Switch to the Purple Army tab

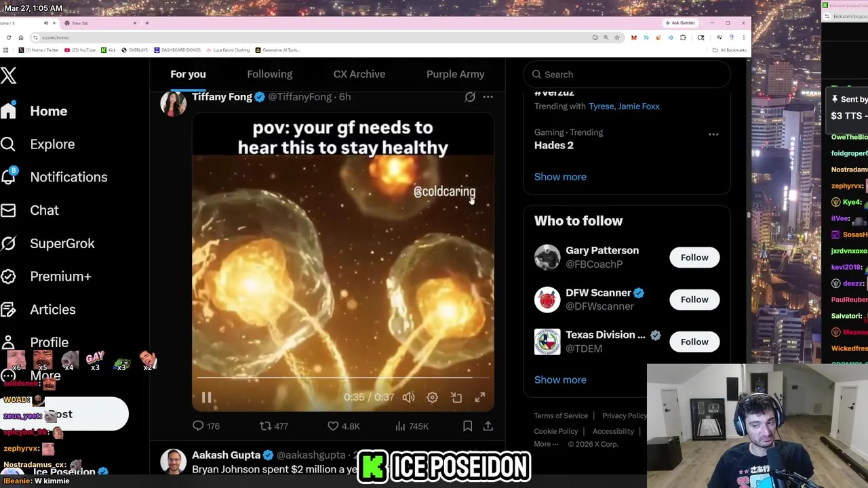pyautogui.click(x=455, y=74)
